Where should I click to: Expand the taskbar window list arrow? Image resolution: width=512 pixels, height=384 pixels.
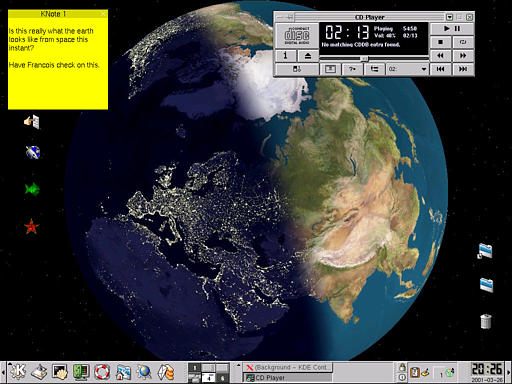(x=238, y=366)
